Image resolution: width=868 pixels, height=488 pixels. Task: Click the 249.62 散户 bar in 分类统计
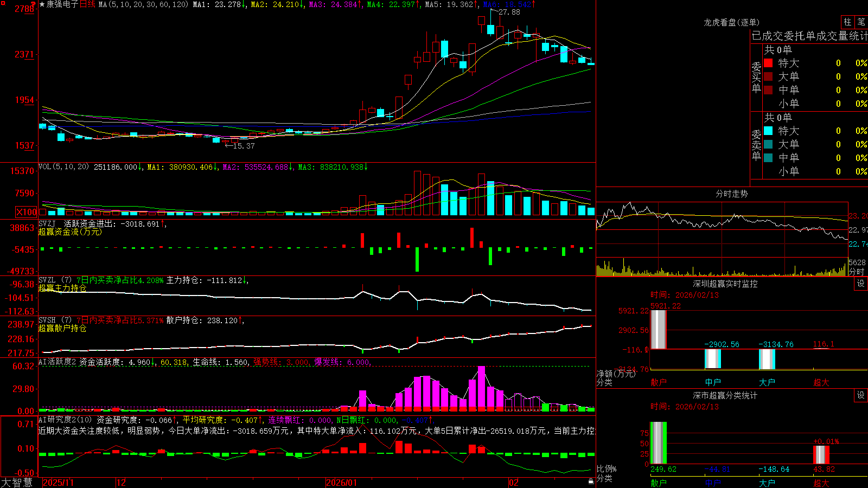[x=659, y=443]
